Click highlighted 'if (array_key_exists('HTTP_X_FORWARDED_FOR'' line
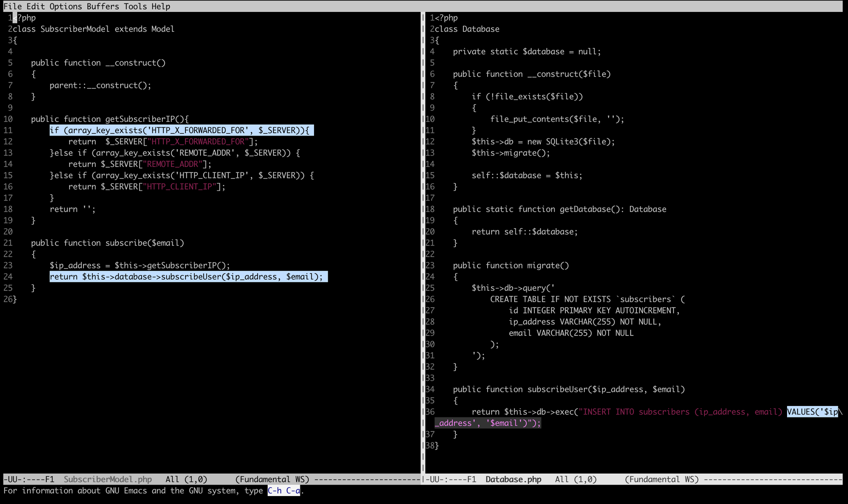The width and height of the screenshot is (848, 504). tap(182, 130)
